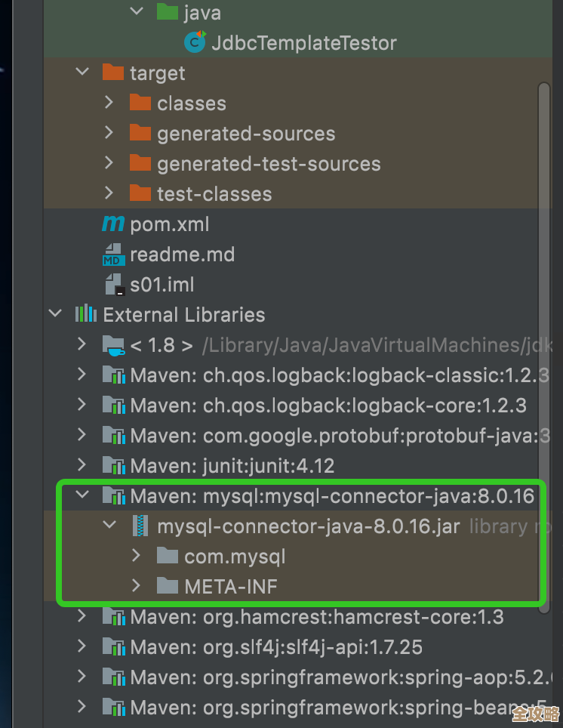Select the test-classes folder
The image size is (563, 728).
point(214,194)
